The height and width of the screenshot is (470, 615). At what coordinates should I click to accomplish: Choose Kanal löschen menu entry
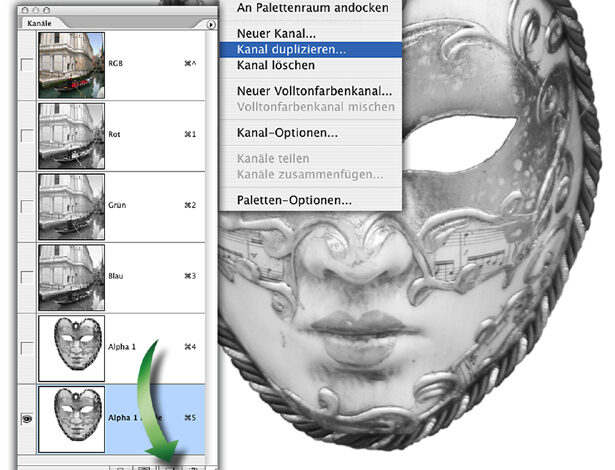pos(276,65)
